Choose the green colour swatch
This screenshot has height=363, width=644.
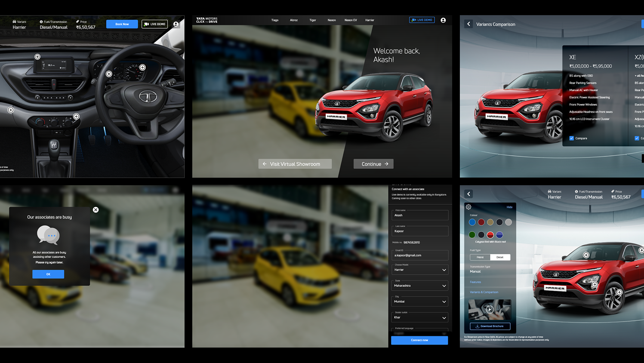(472, 235)
